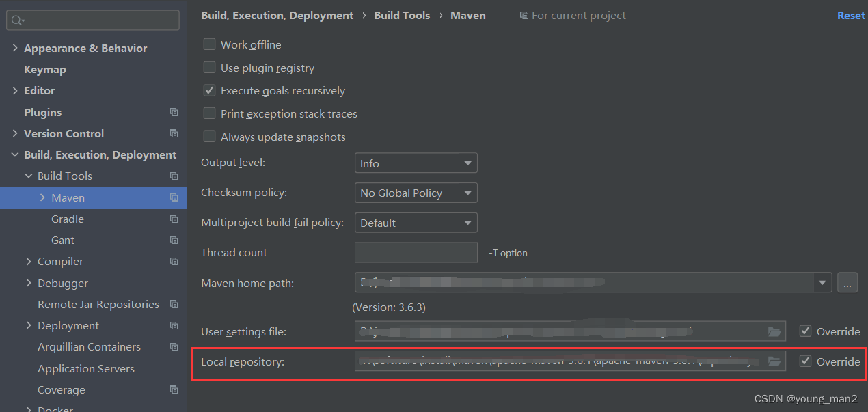This screenshot has height=412, width=868.
Task: Enable Print exception stack traces
Action: [x=210, y=113]
